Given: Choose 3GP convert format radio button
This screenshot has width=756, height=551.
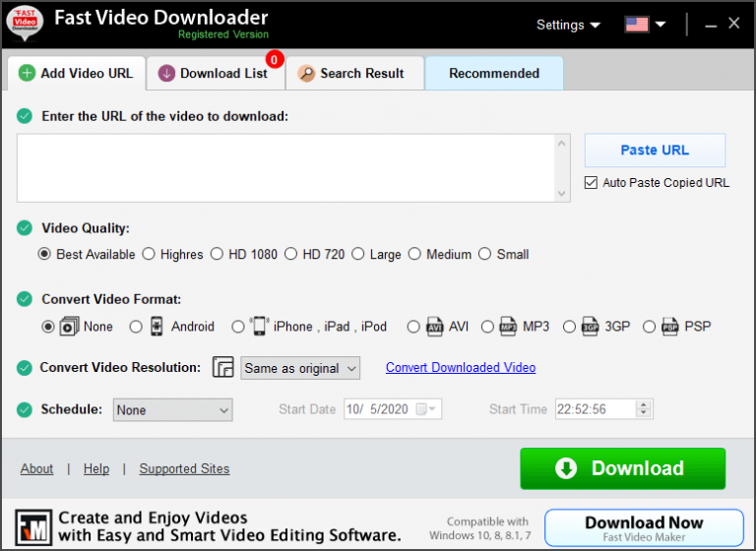Looking at the screenshot, I should [569, 327].
